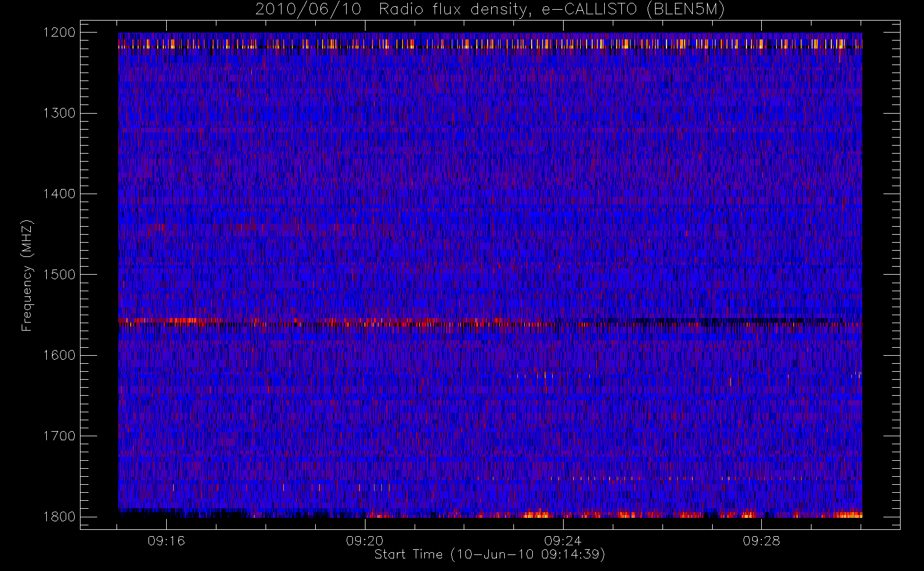Select the Frequency (MHz) axis label
Viewport: 924px width, 571px height.
pyautogui.click(x=26, y=275)
